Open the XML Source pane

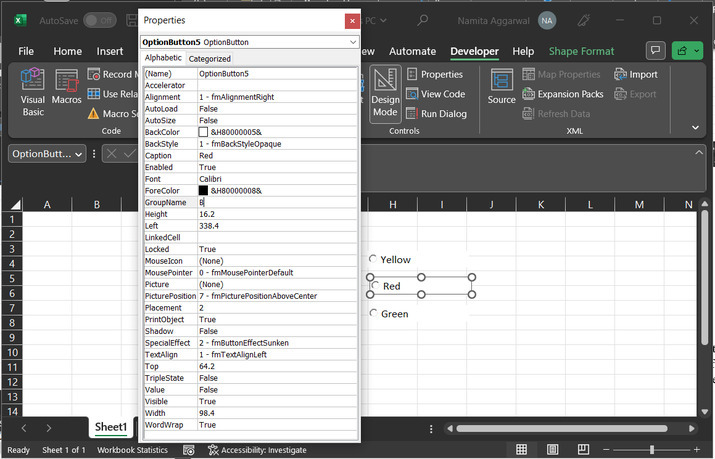pyautogui.click(x=501, y=86)
